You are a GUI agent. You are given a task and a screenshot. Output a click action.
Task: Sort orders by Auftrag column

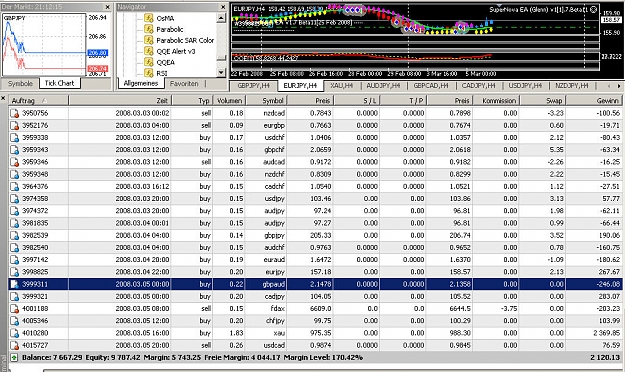[x=39, y=101]
